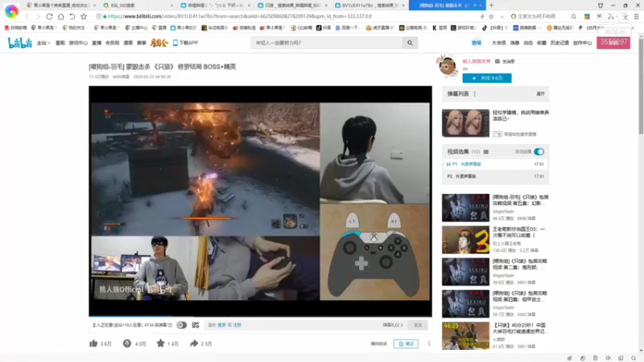Open recommended video with 46:25 thumbnail
The height and width of the screenshot is (362, 644).
coord(466,335)
